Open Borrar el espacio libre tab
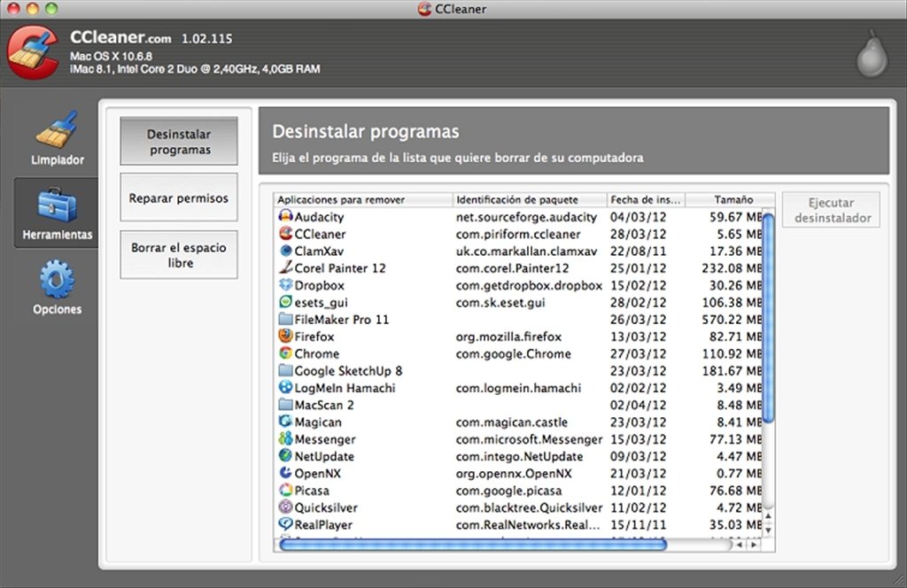The height and width of the screenshot is (588, 907). [179, 255]
